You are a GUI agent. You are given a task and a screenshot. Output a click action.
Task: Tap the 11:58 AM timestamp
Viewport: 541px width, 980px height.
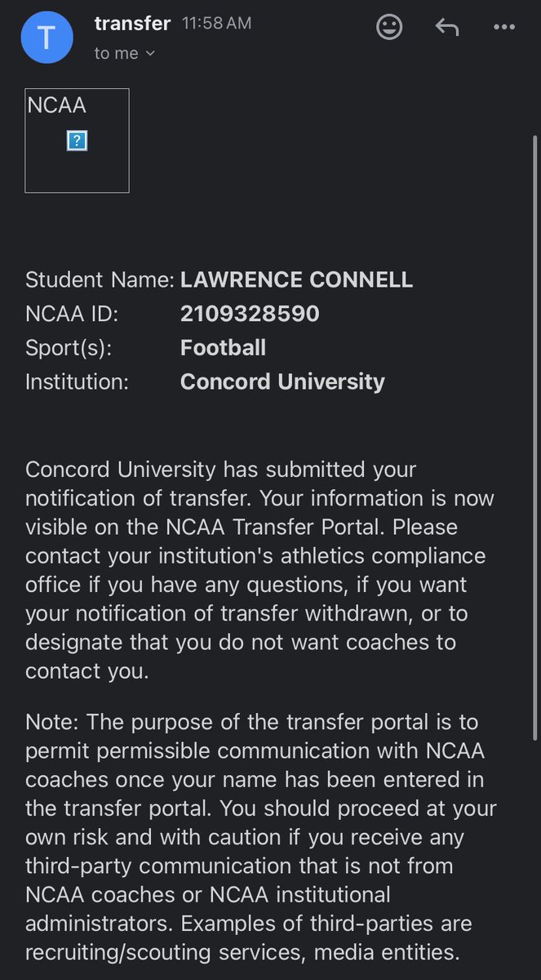pyautogui.click(x=216, y=24)
